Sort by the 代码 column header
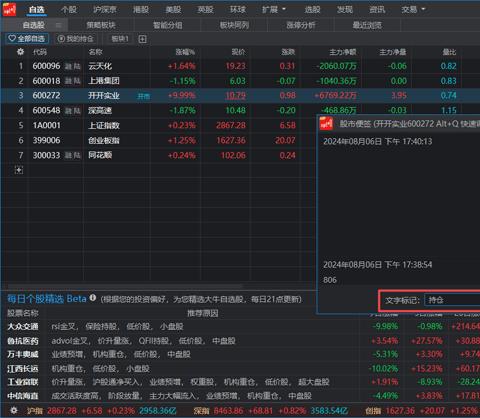The image size is (480, 418). (40, 52)
